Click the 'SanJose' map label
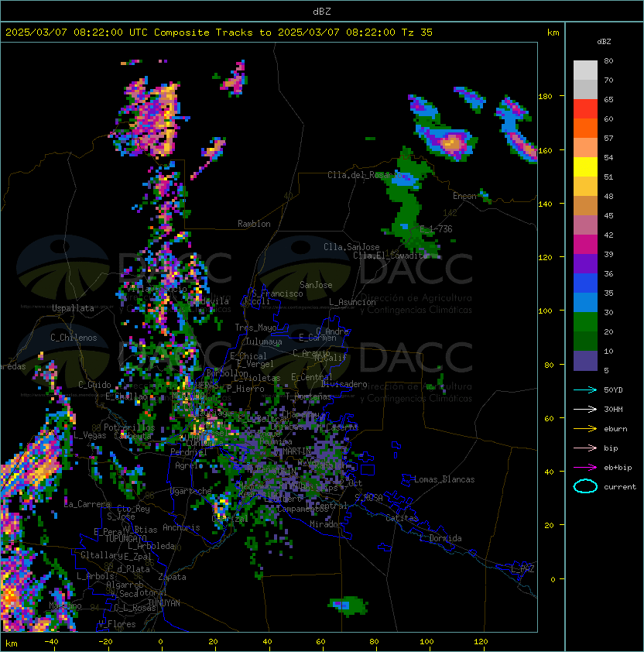Image resolution: width=644 pixels, height=652 pixels. [x=316, y=285]
